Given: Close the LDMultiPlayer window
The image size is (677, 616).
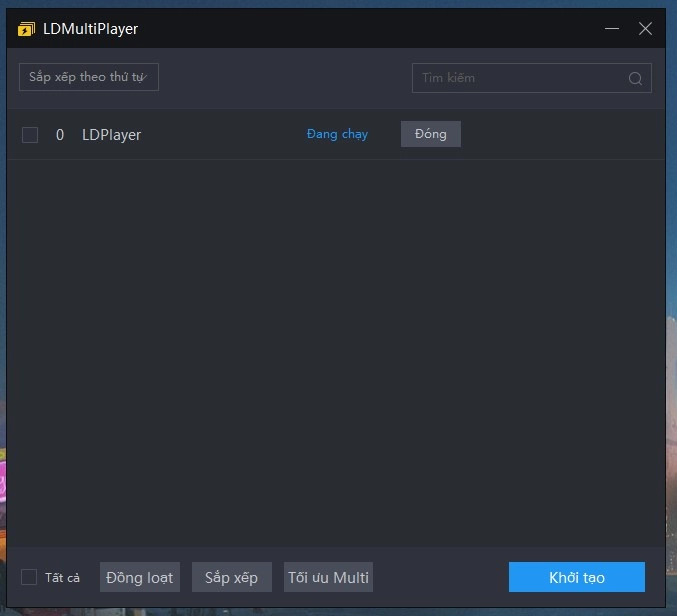Looking at the screenshot, I should pos(645,29).
